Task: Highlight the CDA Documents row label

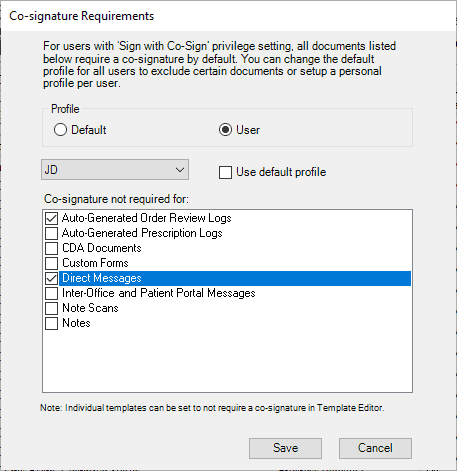Action: click(102, 248)
